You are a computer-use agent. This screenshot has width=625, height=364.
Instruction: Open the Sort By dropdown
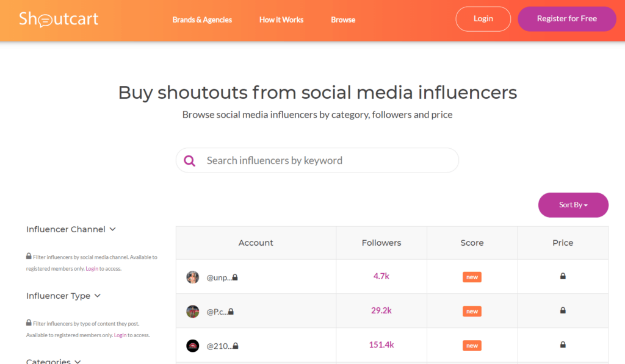(573, 205)
